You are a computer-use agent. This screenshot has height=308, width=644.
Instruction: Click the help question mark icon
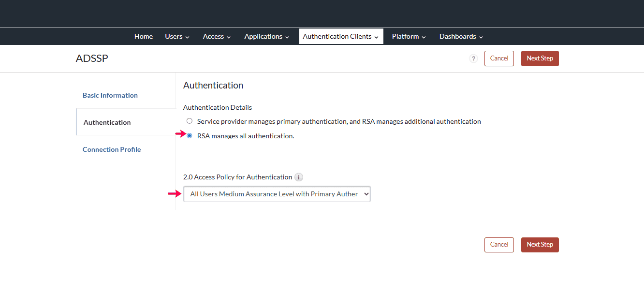click(x=473, y=58)
